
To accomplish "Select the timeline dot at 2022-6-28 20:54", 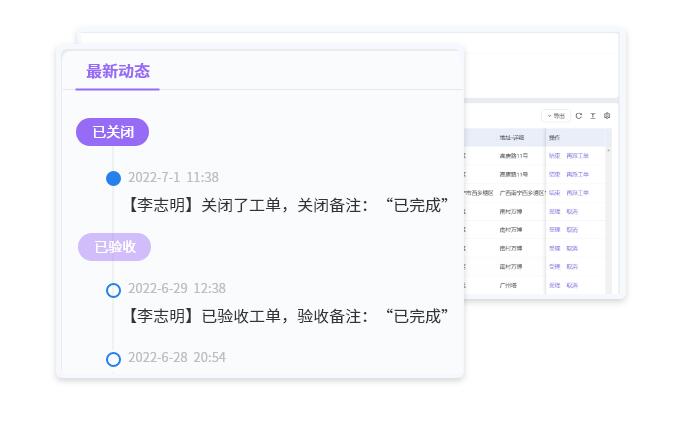I will (x=114, y=359).
